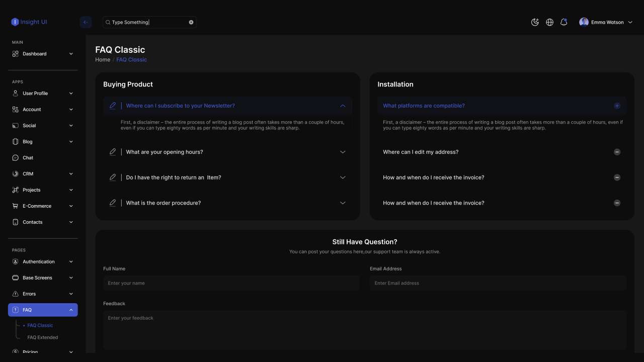
Task: Click the edit pencil beside opening hours
Action: coord(113,152)
